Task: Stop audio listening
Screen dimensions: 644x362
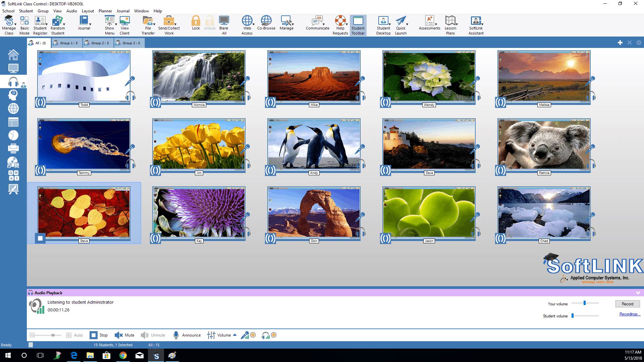Action: click(99, 335)
